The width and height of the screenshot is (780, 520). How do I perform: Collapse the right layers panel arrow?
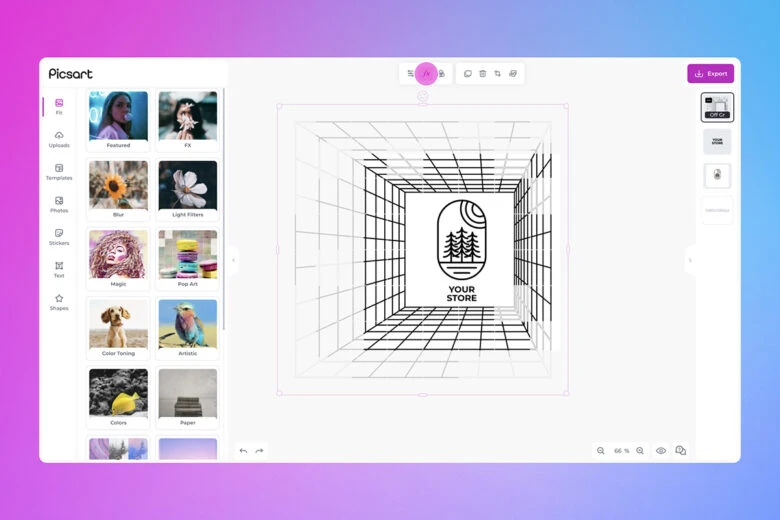tap(689, 260)
